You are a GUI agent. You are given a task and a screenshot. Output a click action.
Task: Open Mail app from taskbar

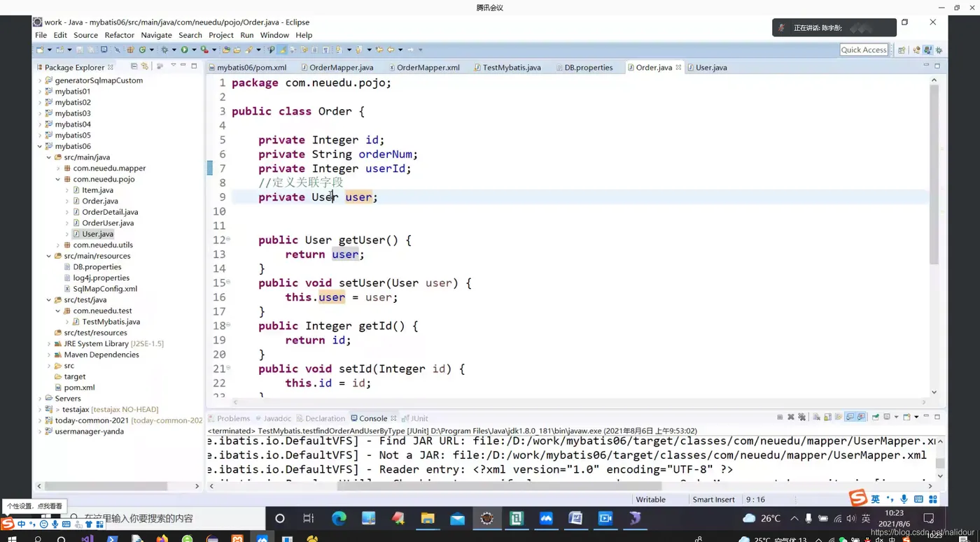[457, 518]
